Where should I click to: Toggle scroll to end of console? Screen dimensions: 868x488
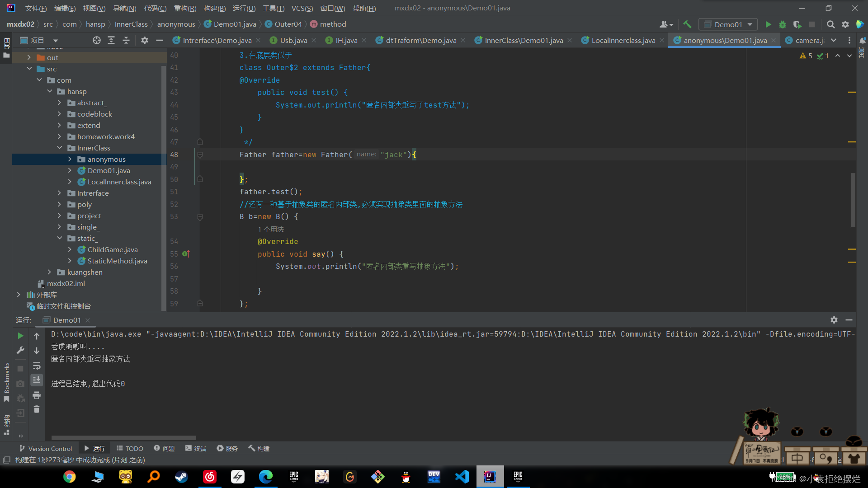[x=37, y=380]
